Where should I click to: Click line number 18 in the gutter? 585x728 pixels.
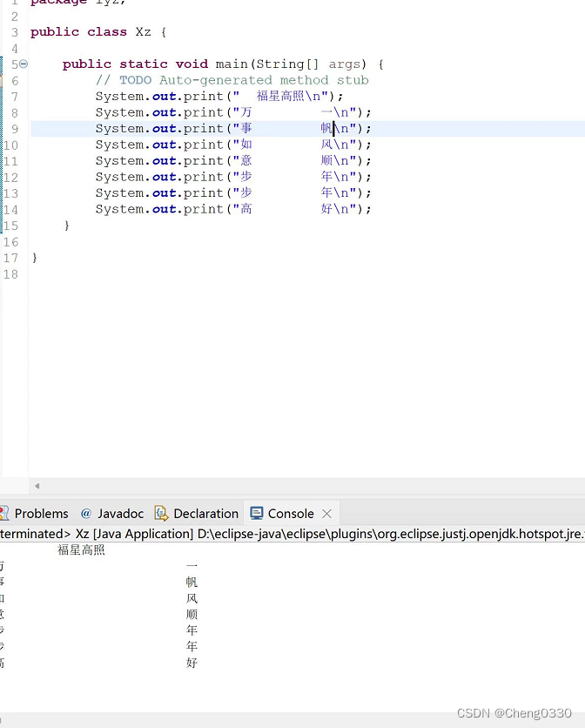pos(10,274)
